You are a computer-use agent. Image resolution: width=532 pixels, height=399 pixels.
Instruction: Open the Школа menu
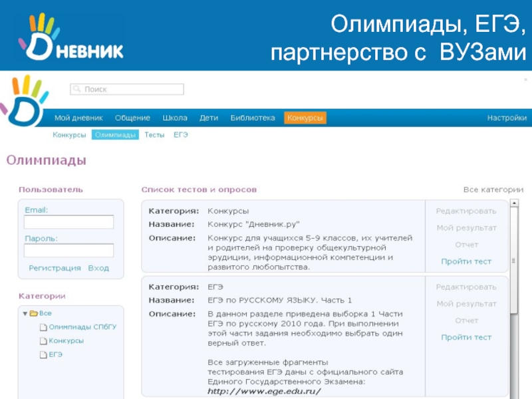tap(175, 118)
